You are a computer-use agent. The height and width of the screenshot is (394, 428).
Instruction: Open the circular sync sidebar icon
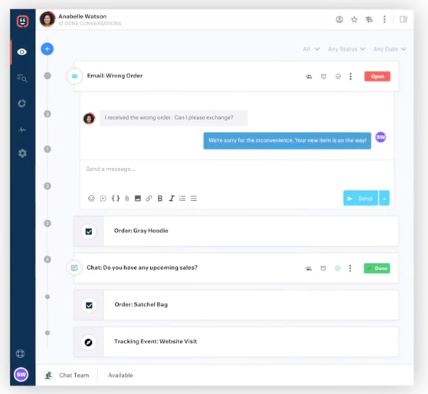(22, 103)
